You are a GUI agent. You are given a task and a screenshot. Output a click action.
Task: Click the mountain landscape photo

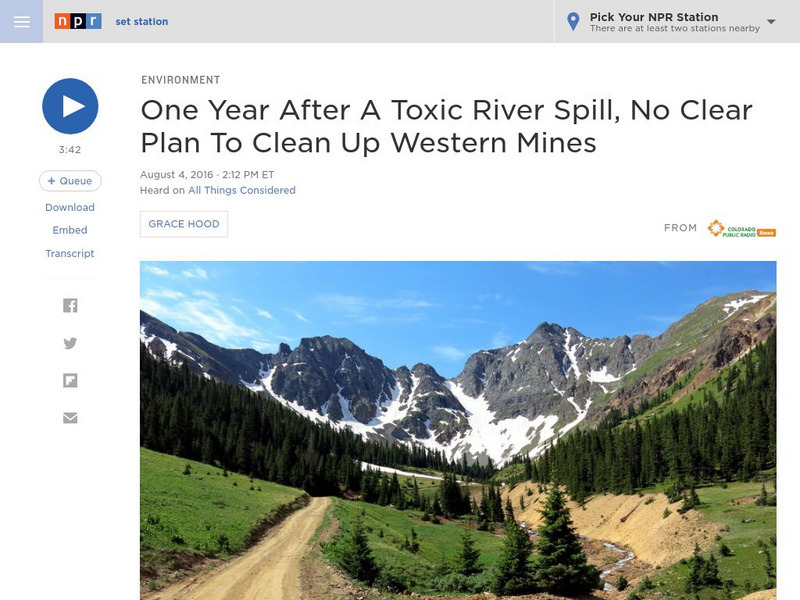click(458, 430)
